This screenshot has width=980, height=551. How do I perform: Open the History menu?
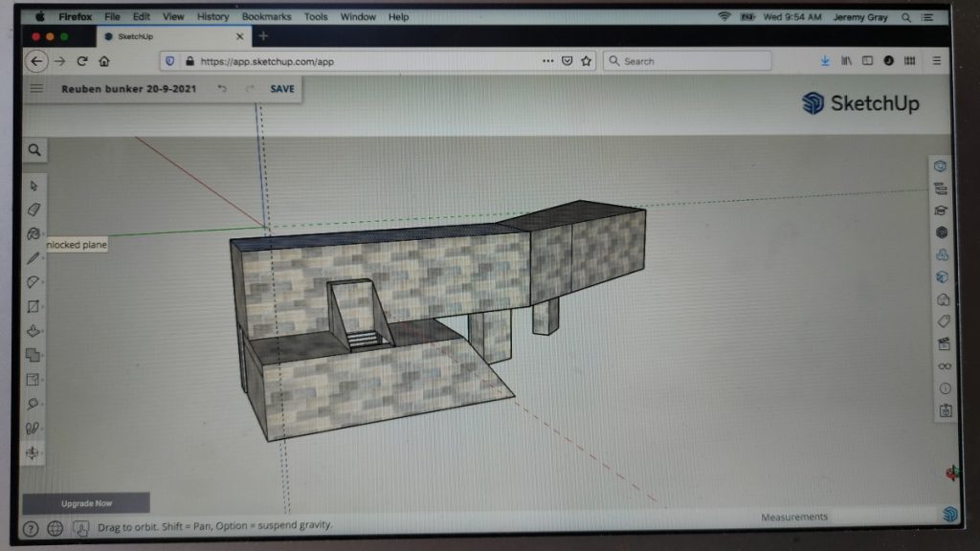click(213, 17)
